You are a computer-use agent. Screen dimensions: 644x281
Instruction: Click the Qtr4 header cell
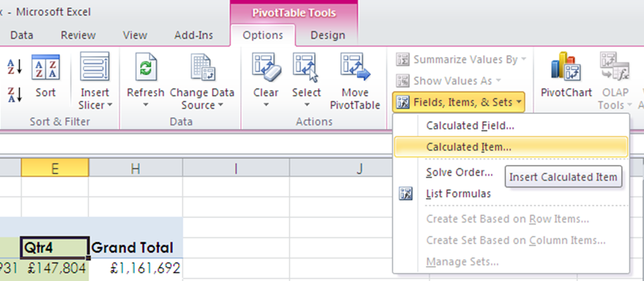(55, 248)
